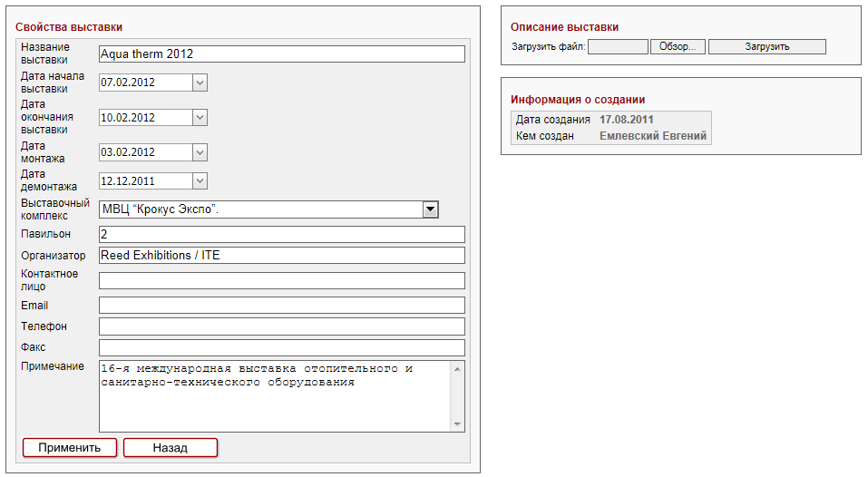Image resolution: width=868 pixels, height=477 pixels.
Task: Open the exhibition complex dropdown list
Action: click(x=431, y=210)
